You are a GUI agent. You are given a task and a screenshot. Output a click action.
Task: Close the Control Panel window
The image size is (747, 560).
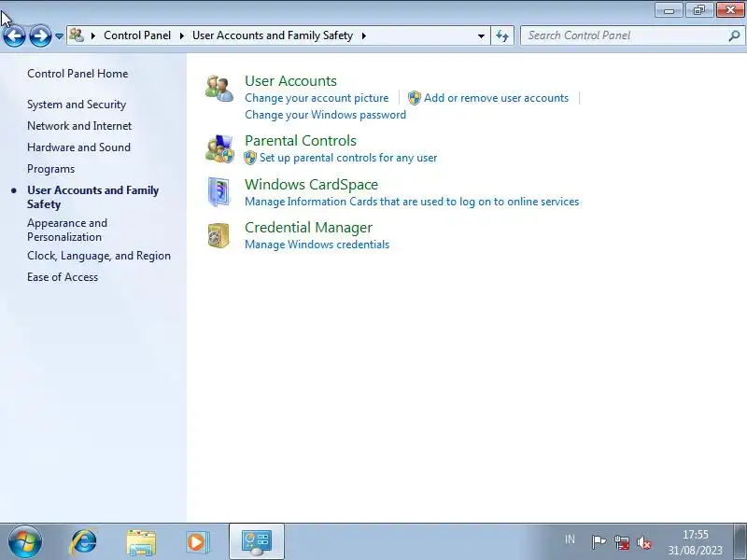point(730,10)
